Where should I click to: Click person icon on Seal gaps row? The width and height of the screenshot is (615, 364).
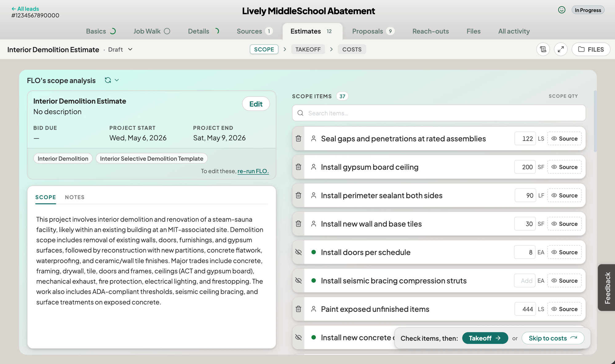[x=313, y=139]
